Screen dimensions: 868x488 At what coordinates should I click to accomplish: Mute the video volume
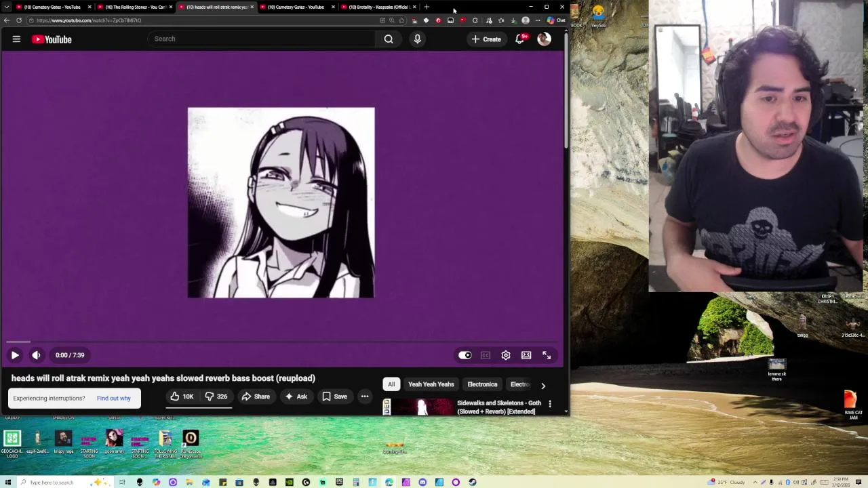click(x=37, y=355)
